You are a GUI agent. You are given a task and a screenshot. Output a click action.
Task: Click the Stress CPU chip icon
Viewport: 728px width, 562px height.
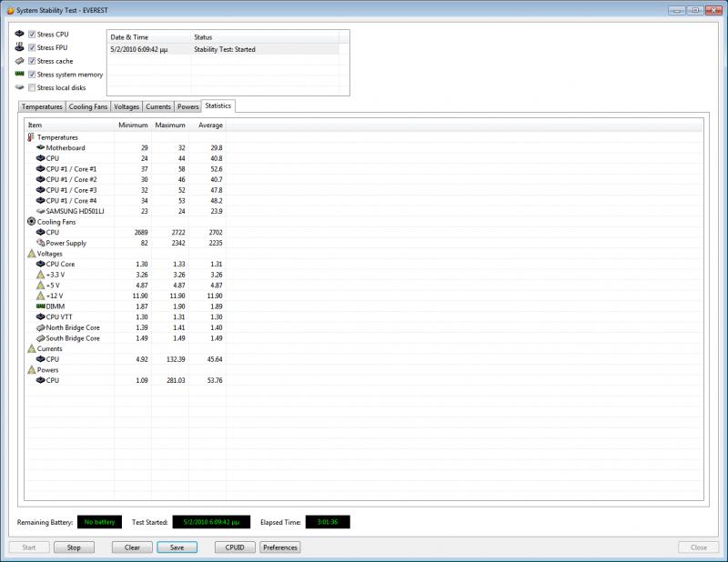[x=19, y=34]
